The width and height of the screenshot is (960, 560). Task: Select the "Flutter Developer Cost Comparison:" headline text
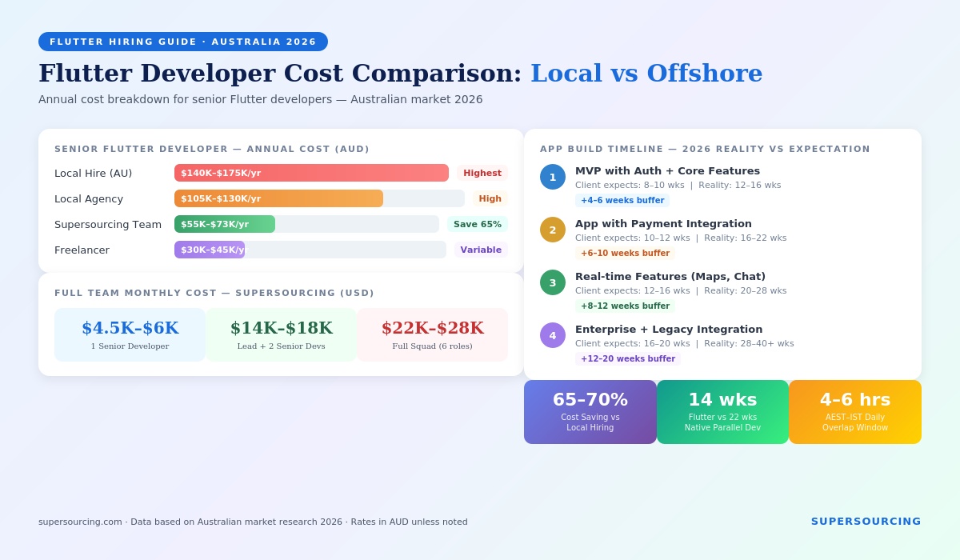[280, 73]
